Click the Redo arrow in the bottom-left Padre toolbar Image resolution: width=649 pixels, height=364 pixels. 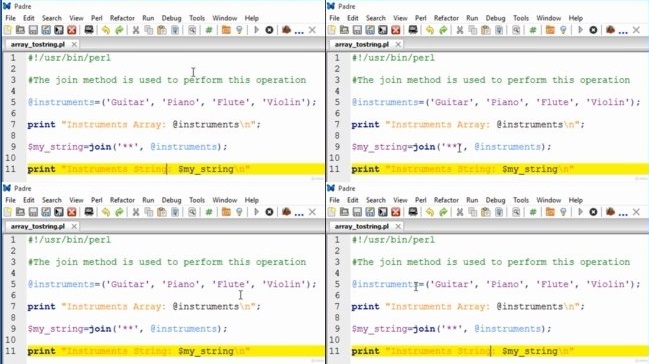119,212
